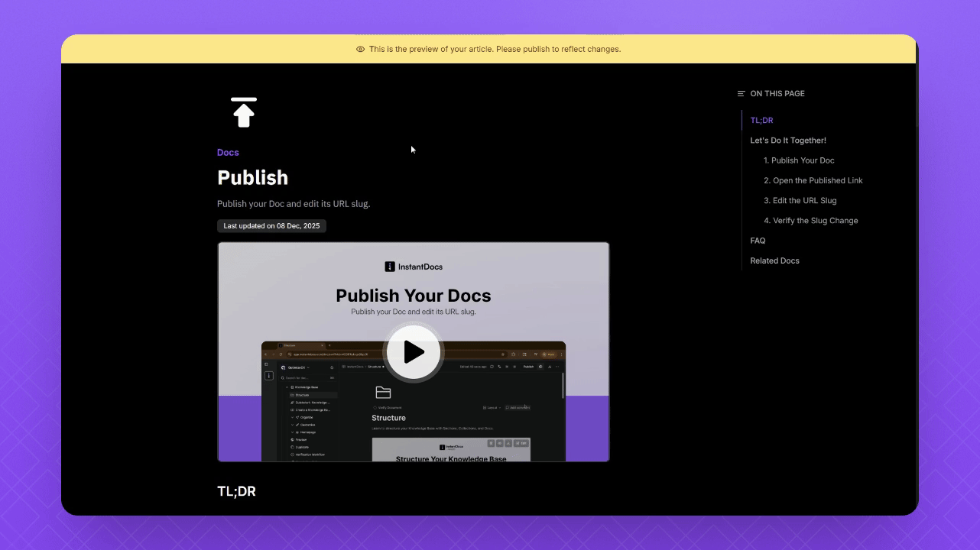The image size is (980, 550).
Task: Click the eye icon in the preview banner
Action: [x=360, y=49]
